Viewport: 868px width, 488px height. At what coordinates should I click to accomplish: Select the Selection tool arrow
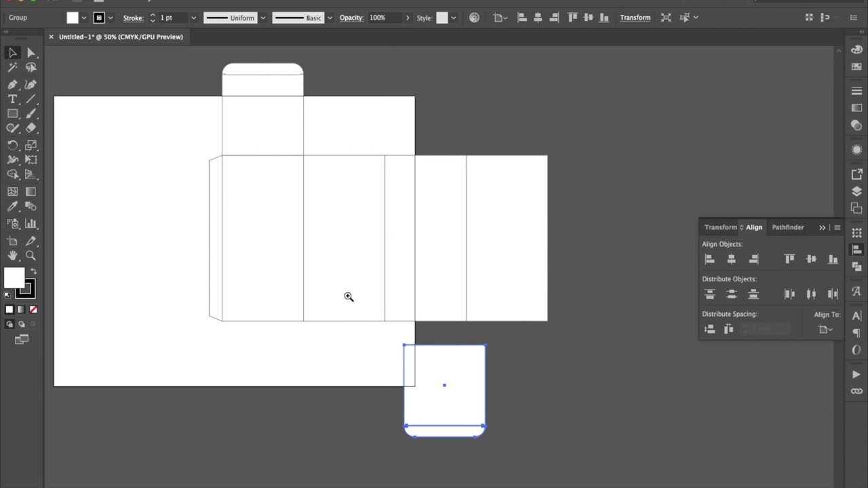pyautogui.click(x=13, y=53)
